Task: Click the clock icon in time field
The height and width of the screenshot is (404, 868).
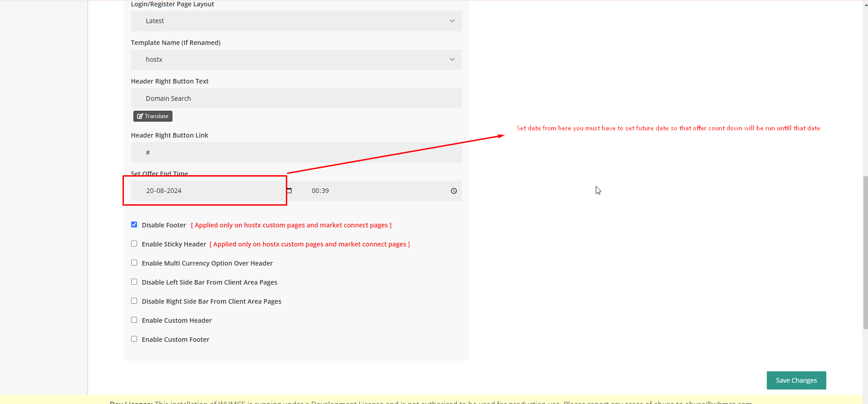Action: [454, 191]
